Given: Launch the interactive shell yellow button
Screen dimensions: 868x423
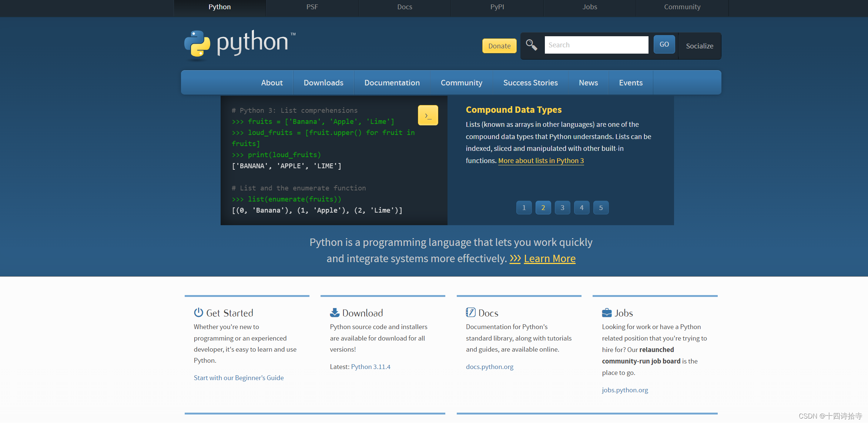Looking at the screenshot, I should pos(428,115).
